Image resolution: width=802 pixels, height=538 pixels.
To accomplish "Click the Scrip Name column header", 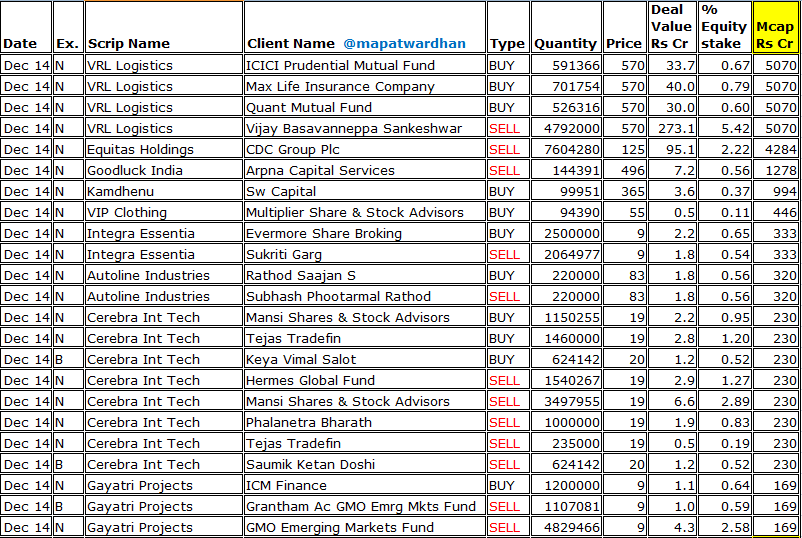I will pyautogui.click(x=164, y=27).
